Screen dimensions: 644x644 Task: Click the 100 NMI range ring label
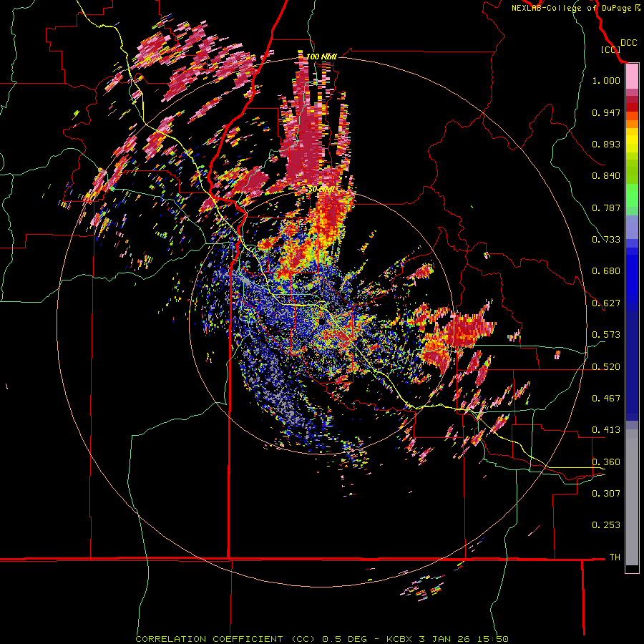coord(321,57)
